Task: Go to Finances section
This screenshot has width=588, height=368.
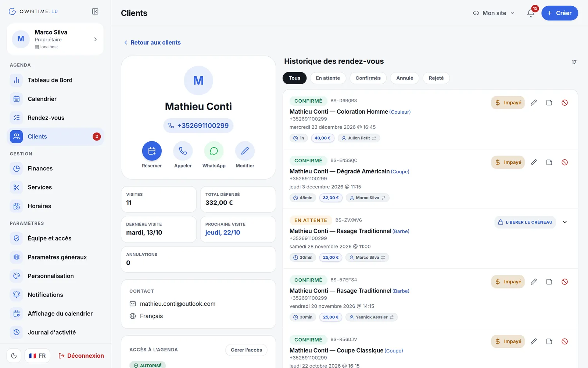Action: coord(55,169)
